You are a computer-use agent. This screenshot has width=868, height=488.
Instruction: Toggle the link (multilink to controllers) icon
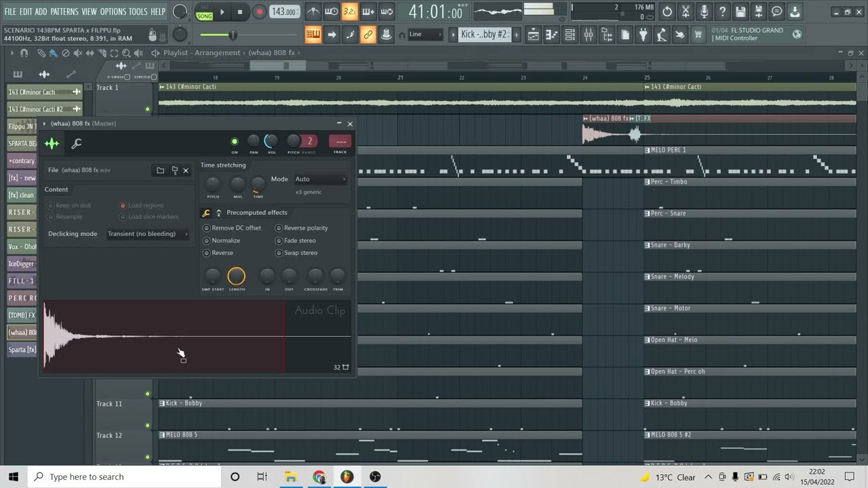pos(368,35)
